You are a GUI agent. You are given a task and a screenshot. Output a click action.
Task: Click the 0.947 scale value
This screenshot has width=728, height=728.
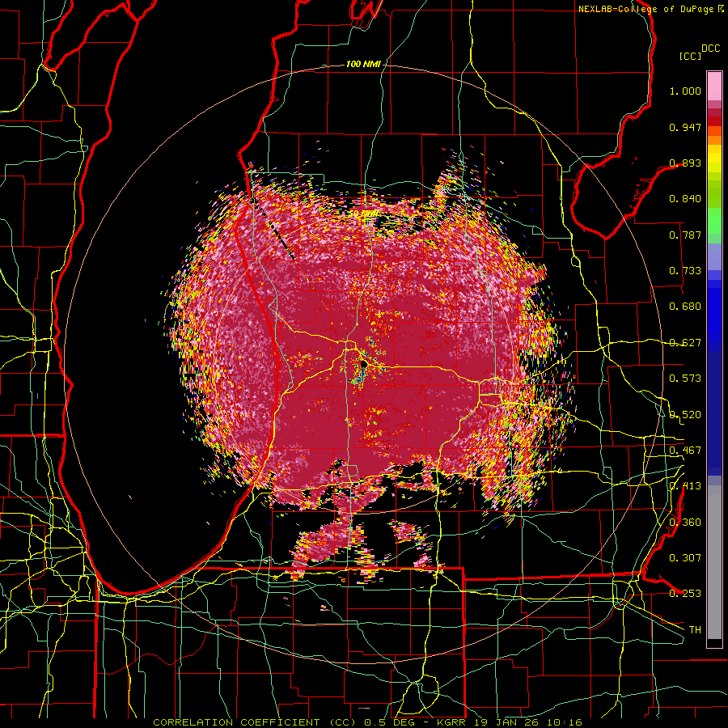point(685,127)
